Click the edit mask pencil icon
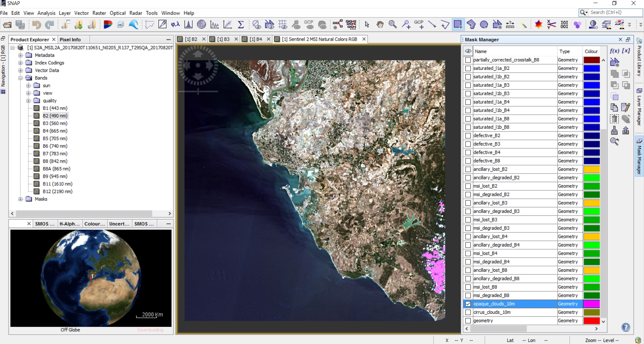Image resolution: width=644 pixels, height=344 pixels. coord(626,107)
